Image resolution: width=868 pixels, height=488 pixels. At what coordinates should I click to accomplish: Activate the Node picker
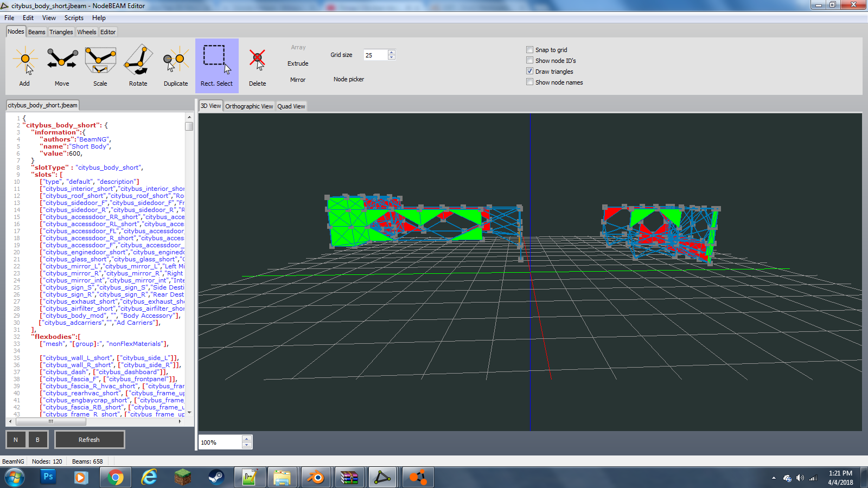click(349, 79)
